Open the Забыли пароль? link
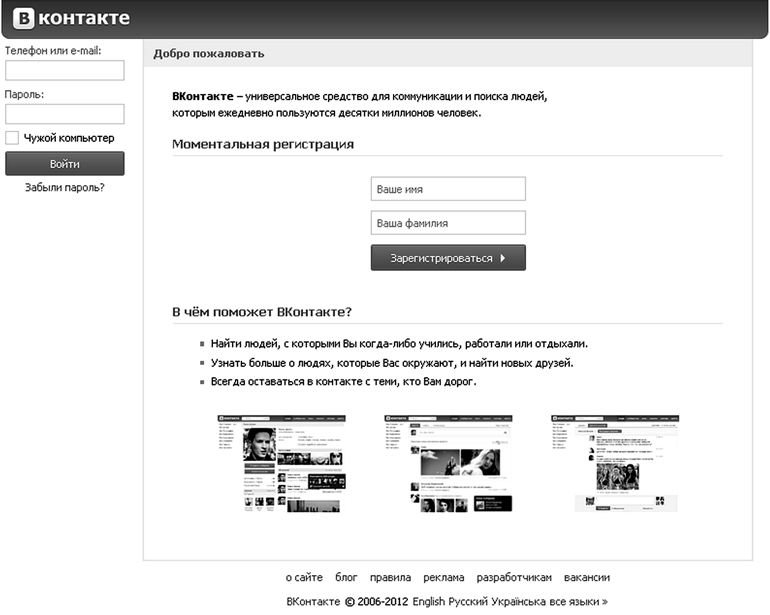The height and width of the screenshot is (615, 770). 65,188
